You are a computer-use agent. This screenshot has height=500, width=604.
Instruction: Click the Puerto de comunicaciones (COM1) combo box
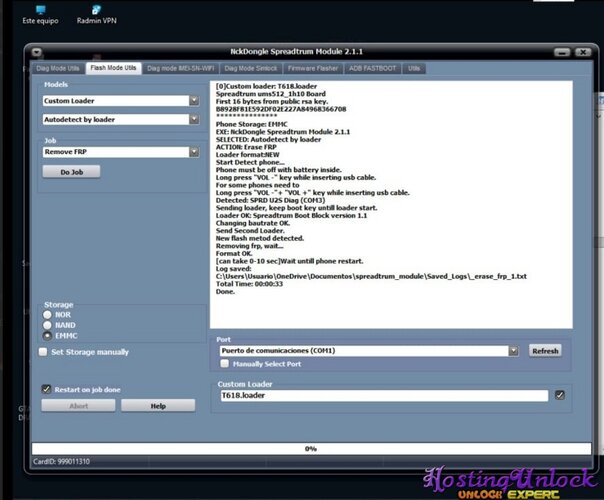(369, 351)
